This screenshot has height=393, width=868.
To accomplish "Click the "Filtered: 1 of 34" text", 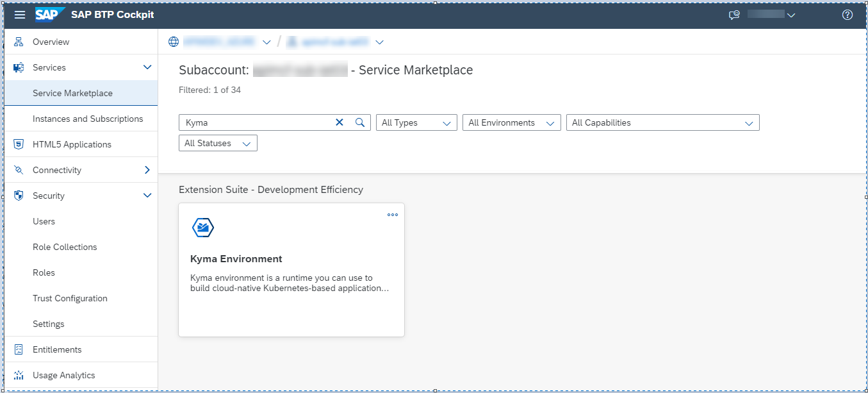I will pos(210,90).
